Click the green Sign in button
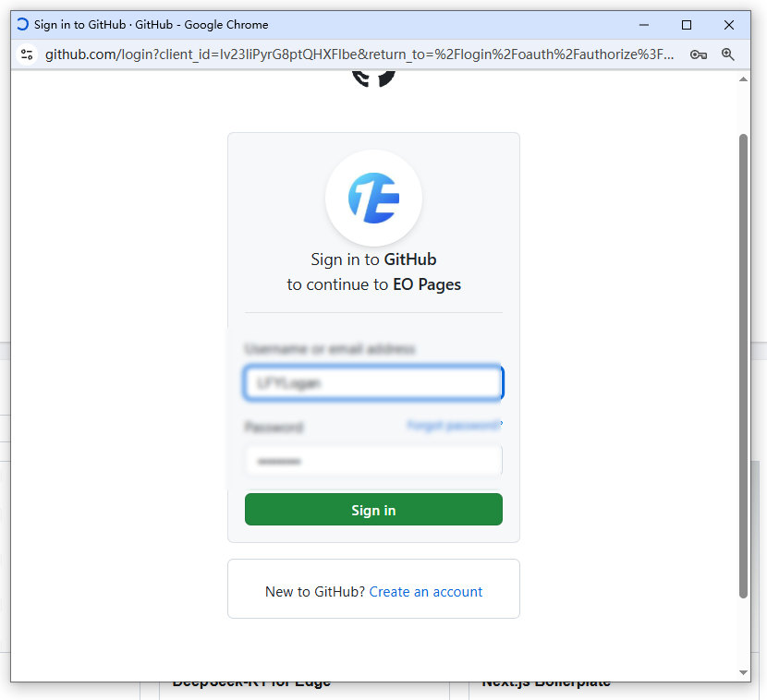This screenshot has width=767, height=700. point(373,510)
